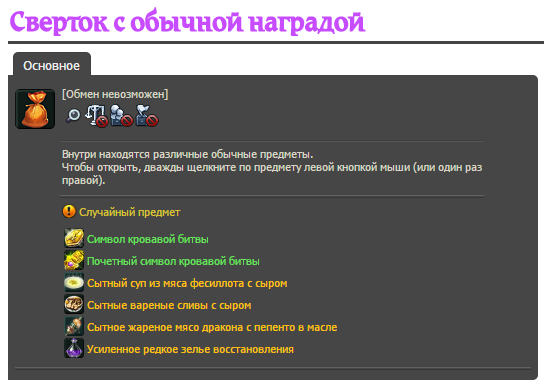544x385 pixels.
Task: Click the orange exclamation mark icon
Action: (69, 211)
